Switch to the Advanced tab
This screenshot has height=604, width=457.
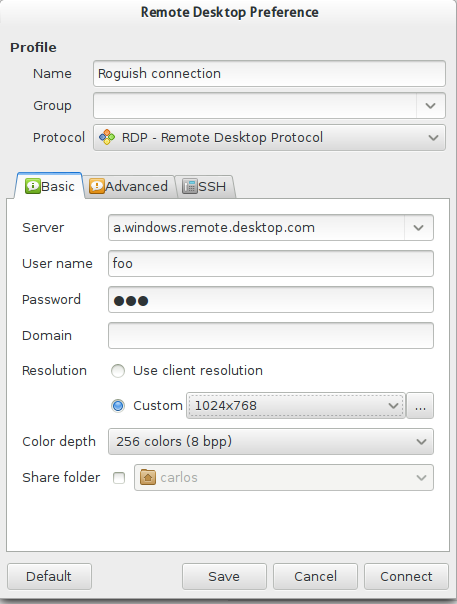pos(129,186)
